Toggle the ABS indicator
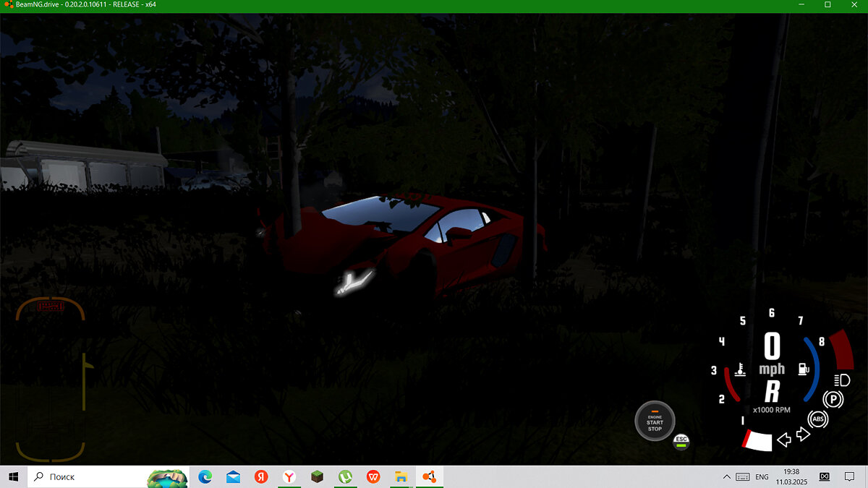Image resolution: width=868 pixels, height=488 pixels. coord(818,419)
